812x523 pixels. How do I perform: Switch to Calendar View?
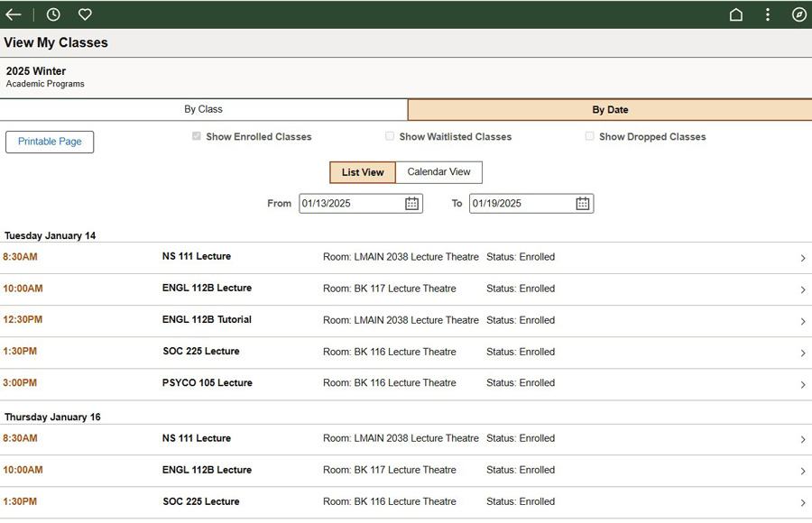[x=438, y=171]
